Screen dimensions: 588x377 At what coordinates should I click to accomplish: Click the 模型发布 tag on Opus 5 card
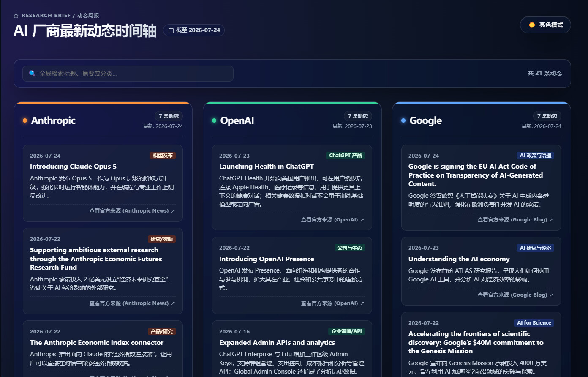(x=163, y=156)
